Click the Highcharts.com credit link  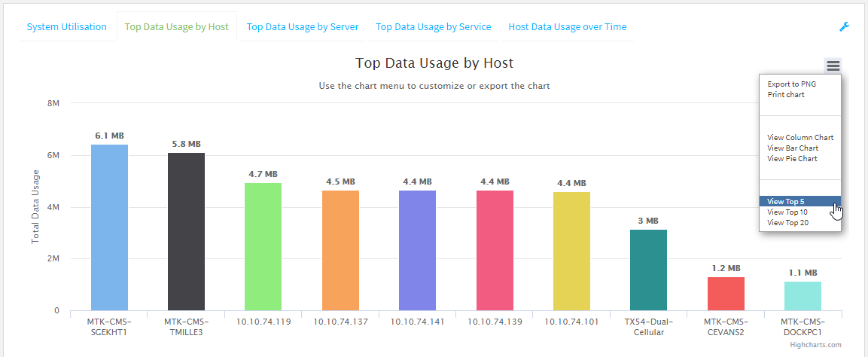click(815, 345)
